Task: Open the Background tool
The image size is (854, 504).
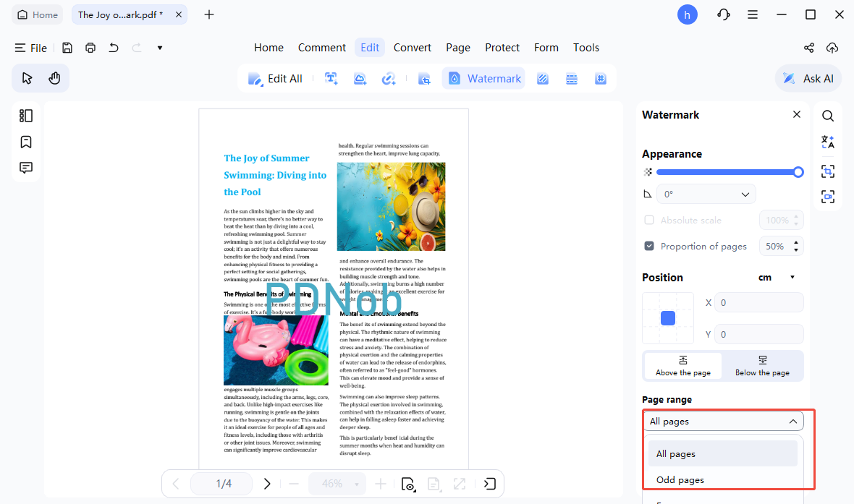Action: click(542, 78)
